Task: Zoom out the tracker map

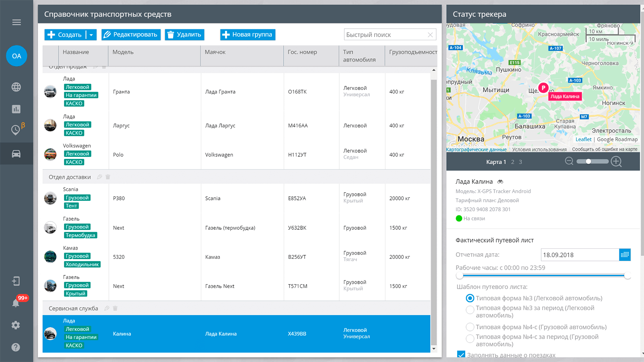Action: coord(569,161)
